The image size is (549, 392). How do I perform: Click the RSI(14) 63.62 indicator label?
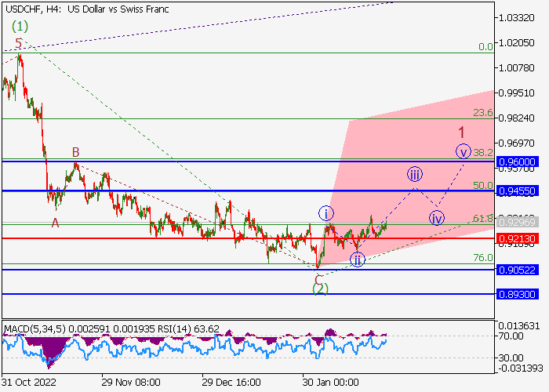pyautogui.click(x=188, y=329)
